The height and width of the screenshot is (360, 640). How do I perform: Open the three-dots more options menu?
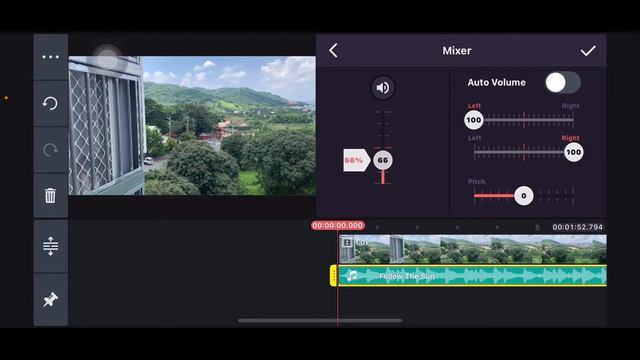point(51,57)
